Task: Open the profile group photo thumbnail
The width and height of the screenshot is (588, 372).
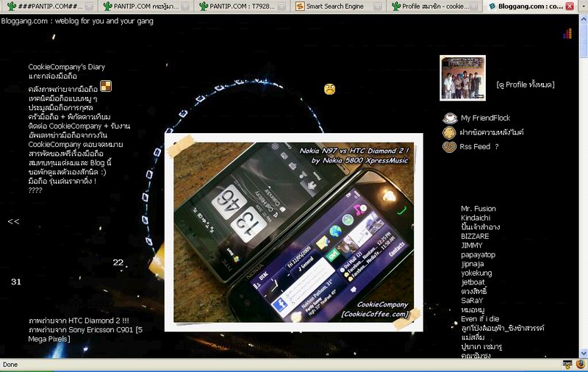Action: (462, 78)
